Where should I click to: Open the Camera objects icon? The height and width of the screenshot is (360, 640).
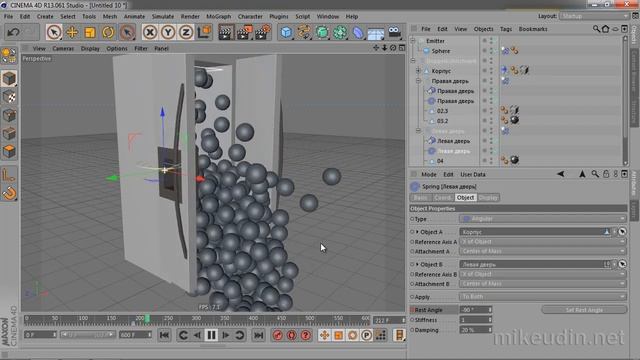tap(394, 32)
